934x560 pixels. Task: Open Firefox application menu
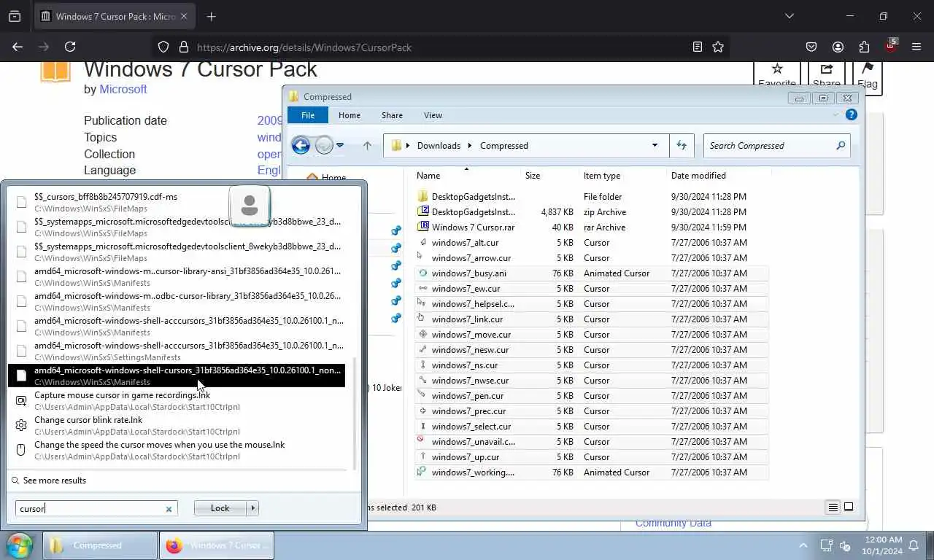click(916, 47)
